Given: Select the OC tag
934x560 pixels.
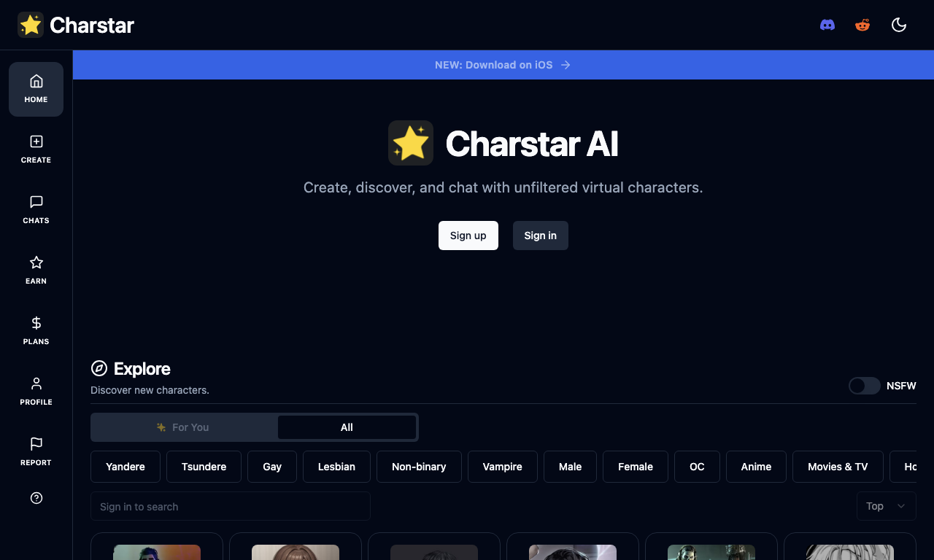Looking at the screenshot, I should (x=697, y=467).
